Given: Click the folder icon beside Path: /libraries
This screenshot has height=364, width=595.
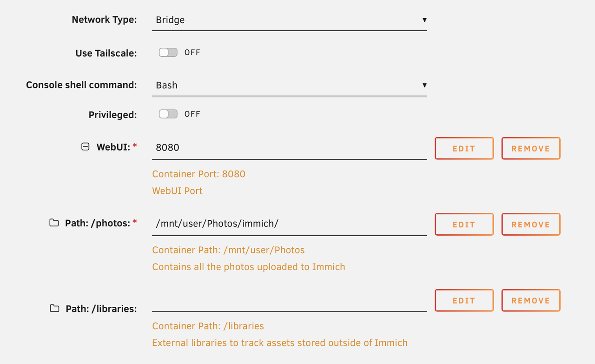Looking at the screenshot, I should coord(55,308).
